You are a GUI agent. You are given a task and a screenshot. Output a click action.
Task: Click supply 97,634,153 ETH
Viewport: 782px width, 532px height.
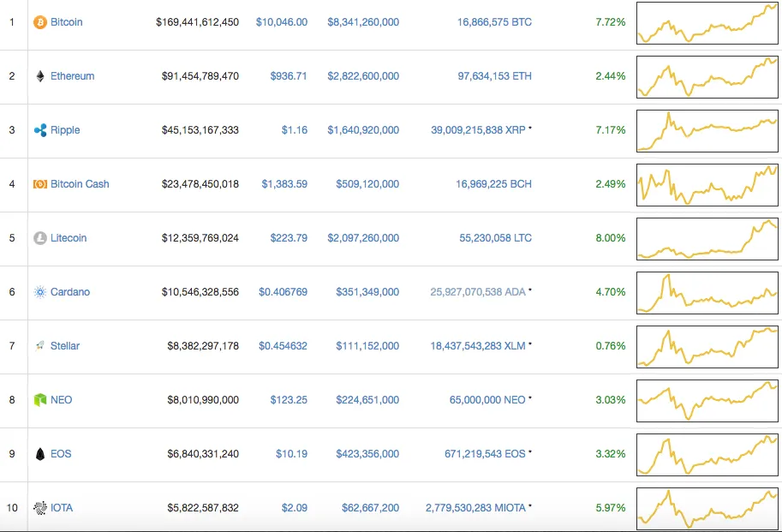(495, 75)
